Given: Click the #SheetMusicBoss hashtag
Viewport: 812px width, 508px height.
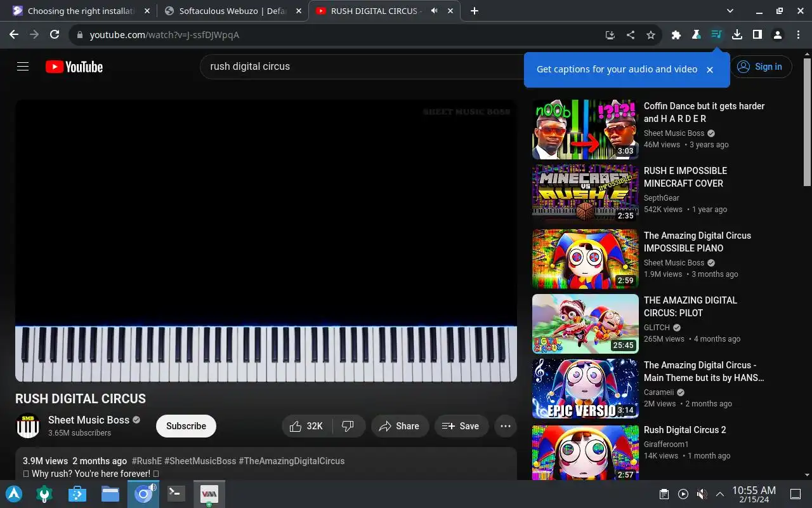Looking at the screenshot, I should tap(200, 461).
